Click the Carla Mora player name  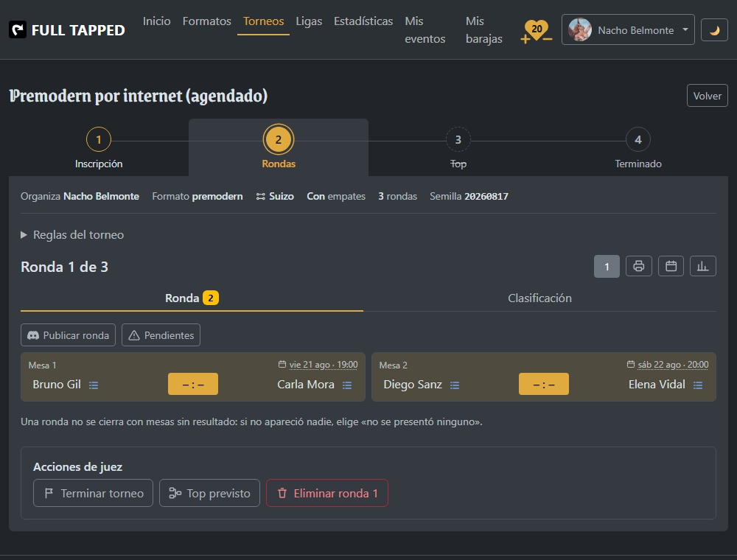[306, 385]
